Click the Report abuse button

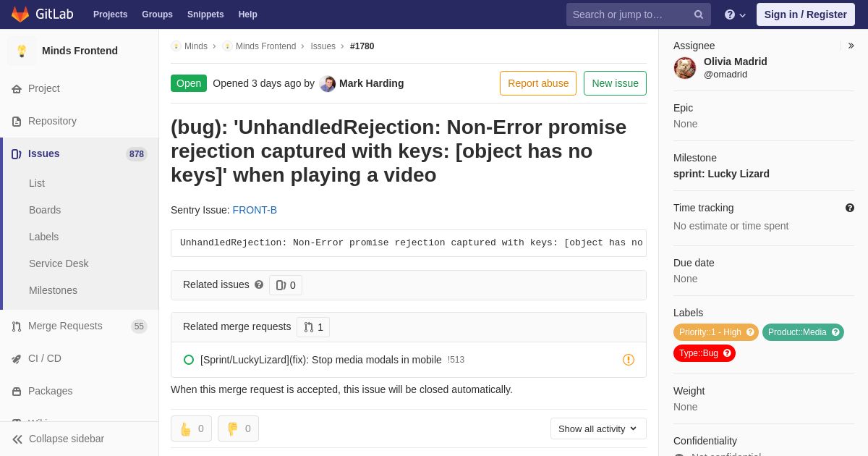538,83
